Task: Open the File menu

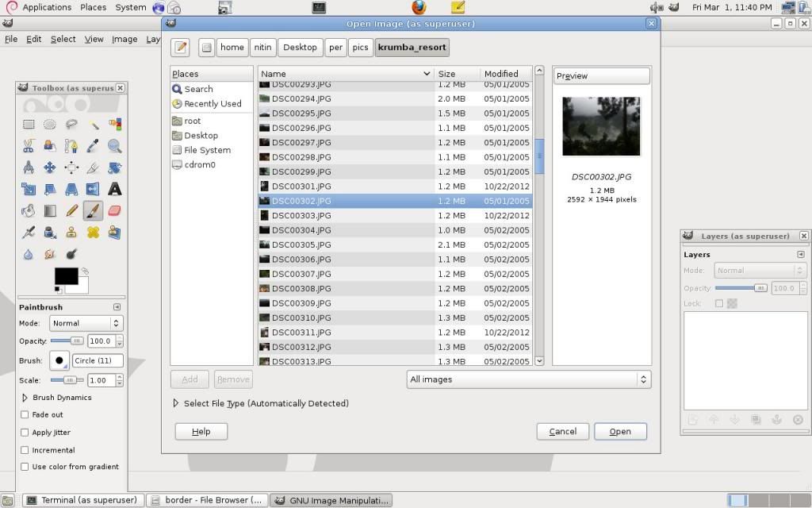Action: point(11,39)
